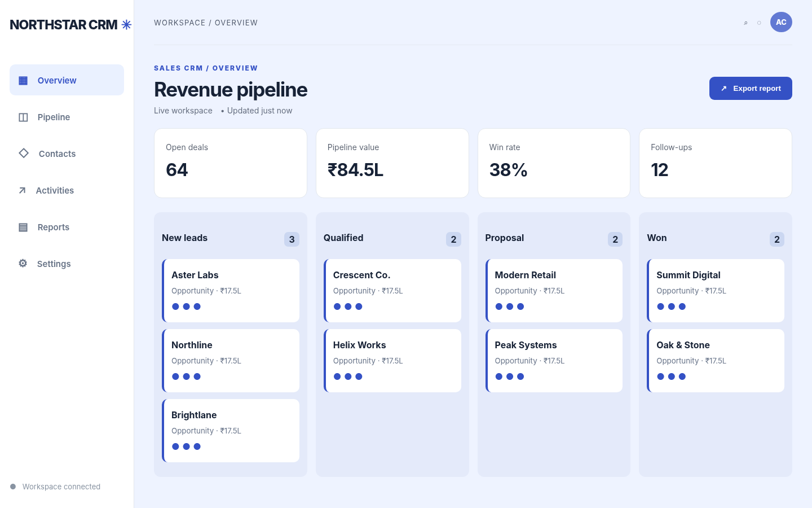812x508 pixels.
Task: Click the Northstar CRM asterisk logo
Action: 126,24
